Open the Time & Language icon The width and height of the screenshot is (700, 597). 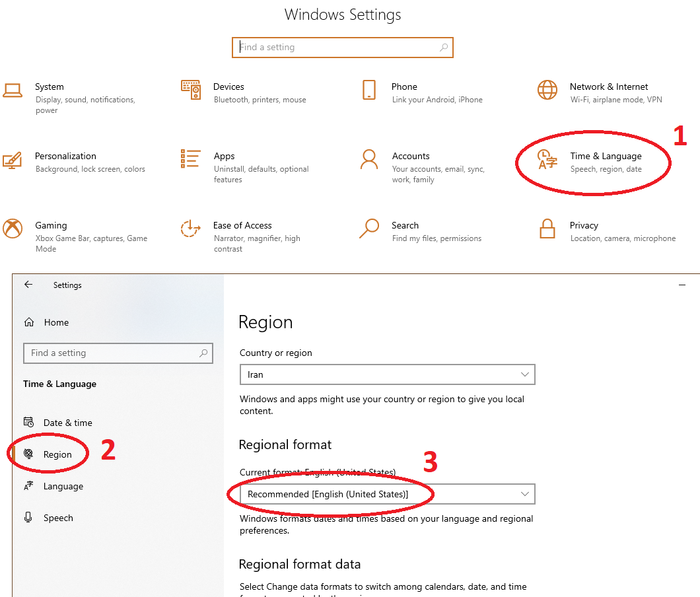[x=547, y=160]
